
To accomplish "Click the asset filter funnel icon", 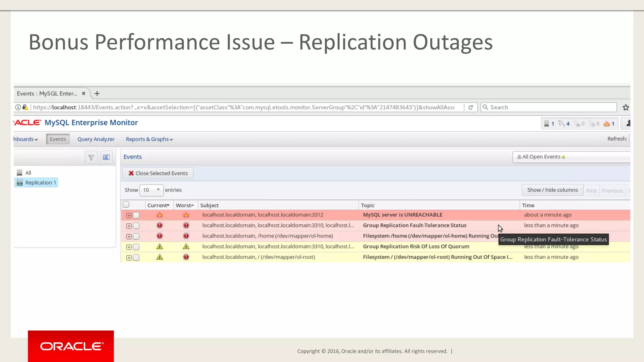I will 91,157.
